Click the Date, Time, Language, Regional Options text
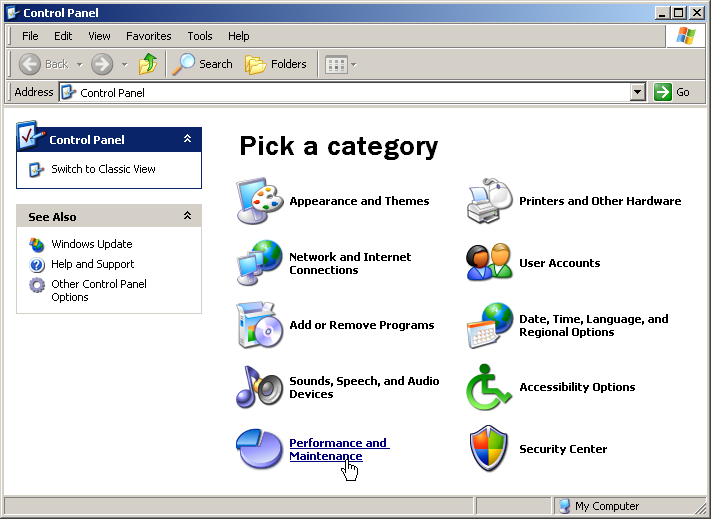711x519 pixels. click(594, 325)
